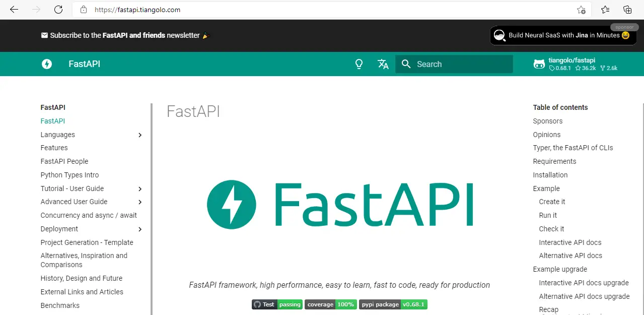
Task: Click Languages label in sidebar
Action: [58, 135]
